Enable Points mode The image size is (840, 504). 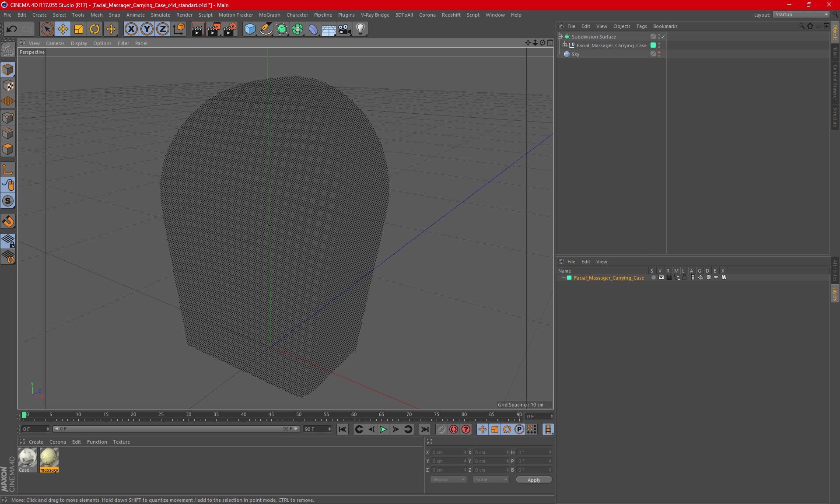[x=8, y=118]
